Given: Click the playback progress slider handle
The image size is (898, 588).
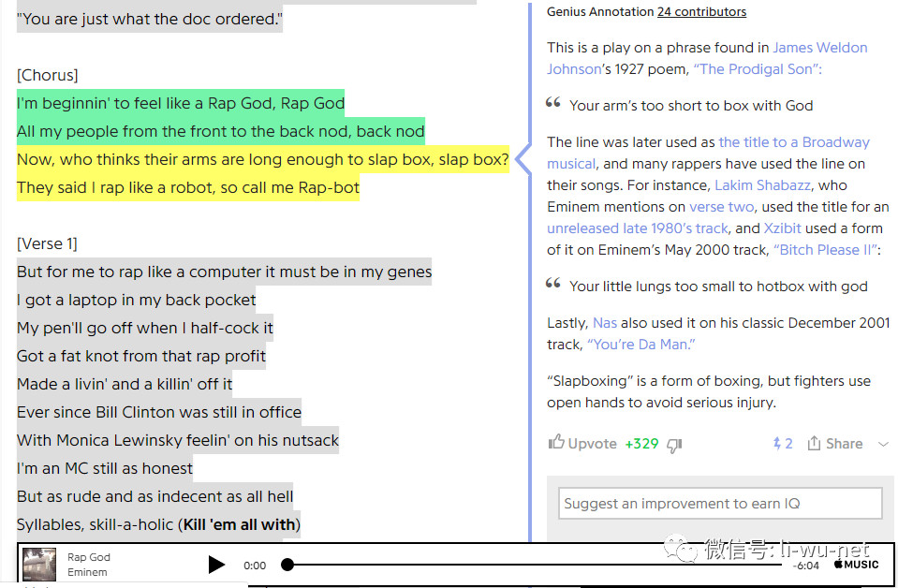Looking at the screenshot, I should [x=287, y=565].
